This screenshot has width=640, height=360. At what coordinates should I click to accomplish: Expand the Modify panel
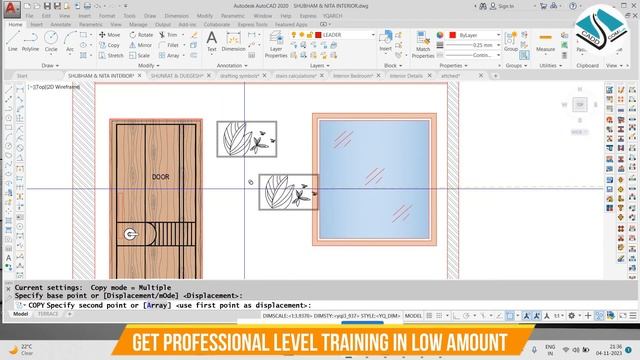[149, 65]
